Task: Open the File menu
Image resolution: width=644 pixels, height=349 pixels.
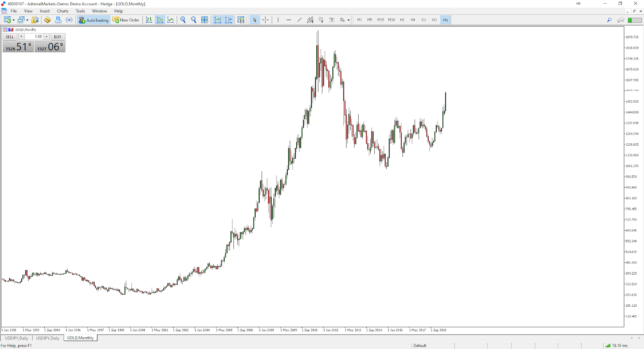Action: 14,11
